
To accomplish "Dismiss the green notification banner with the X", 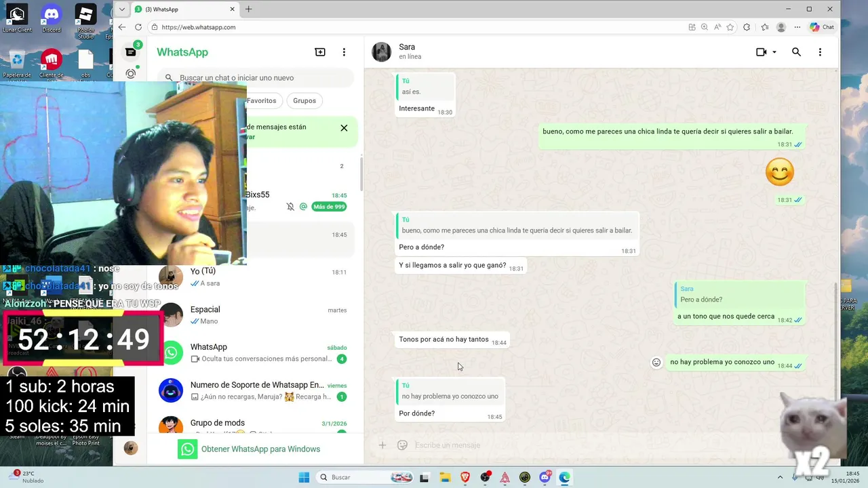I will 344,128.
